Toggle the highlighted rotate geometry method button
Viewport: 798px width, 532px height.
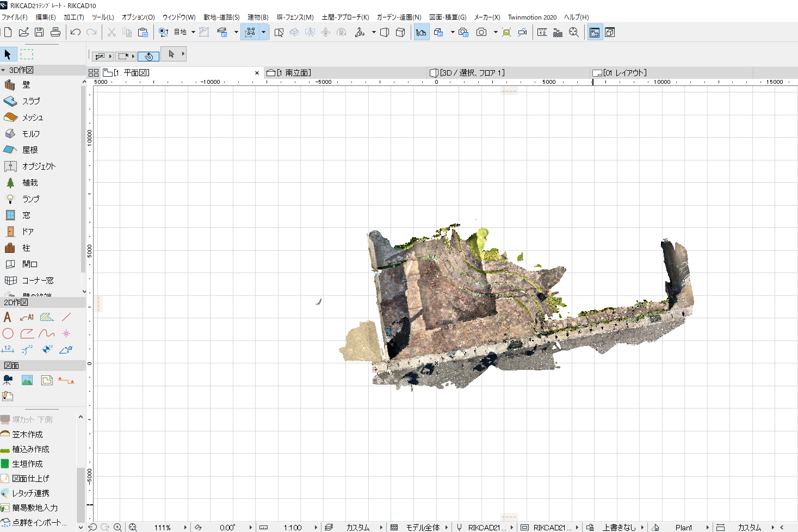click(149, 56)
